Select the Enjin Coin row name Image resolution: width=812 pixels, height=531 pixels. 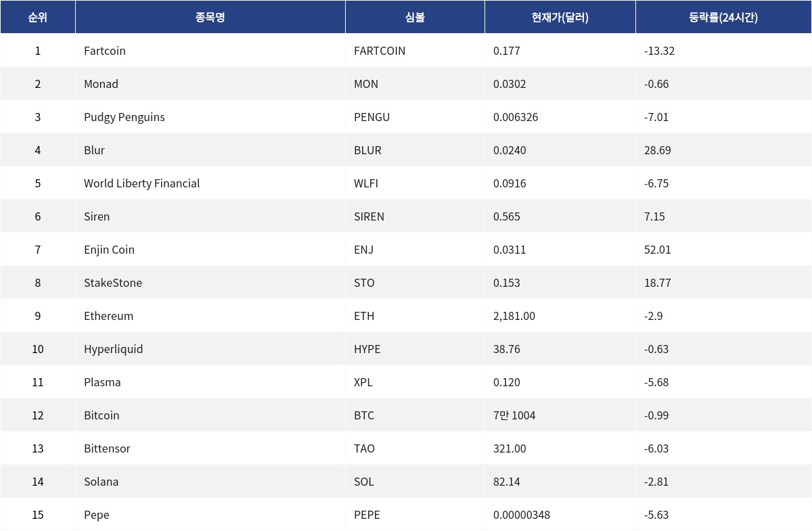click(109, 250)
